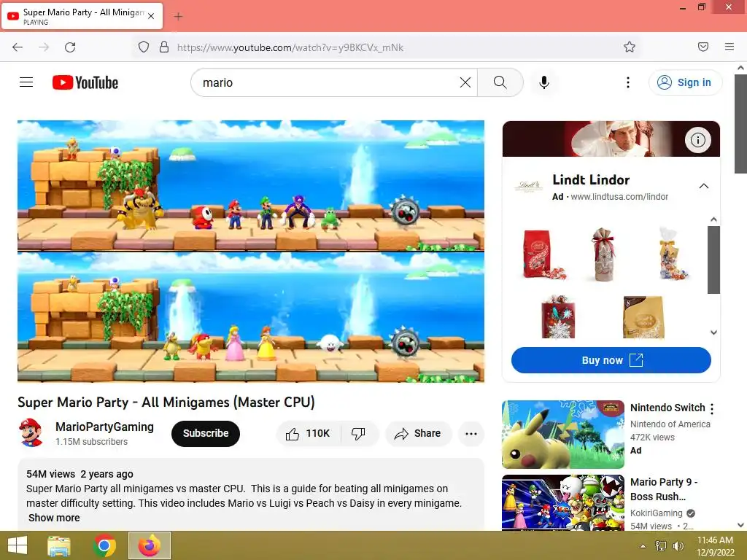Viewport: 747px width, 560px height.
Task: Open taskbar clock showing 11:46 AM
Action: (x=715, y=545)
